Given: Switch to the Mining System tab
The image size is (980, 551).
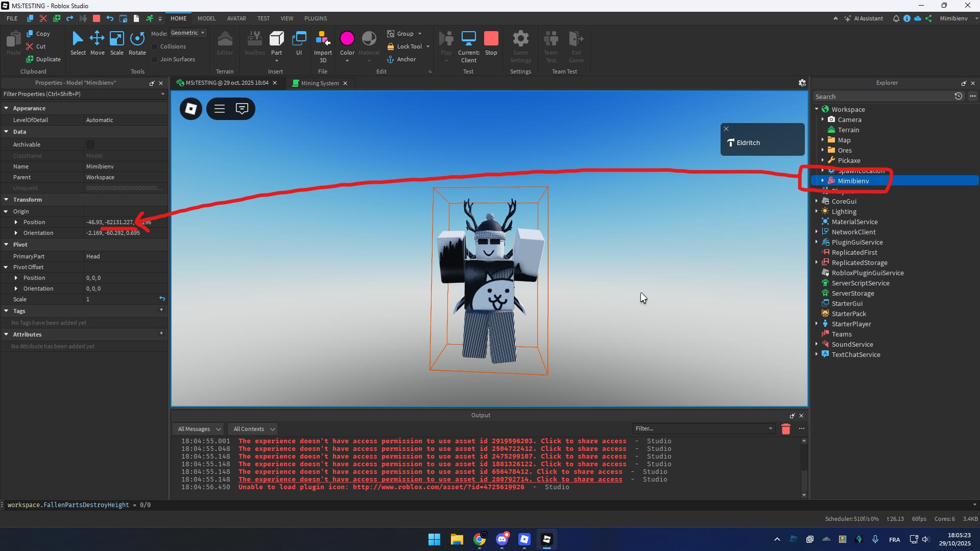Looking at the screenshot, I should click(320, 83).
